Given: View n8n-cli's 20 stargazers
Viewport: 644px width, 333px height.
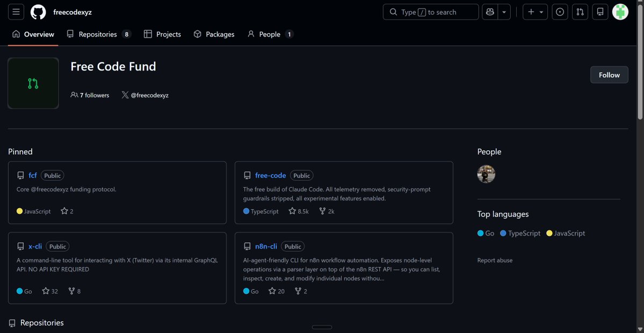Looking at the screenshot, I should pos(277,291).
